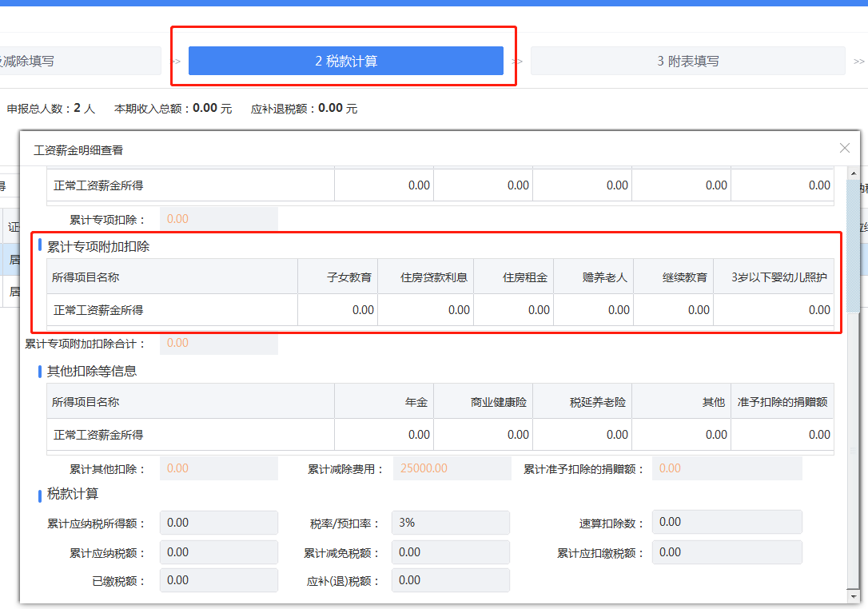Select the 税率/预扣率 field showing 3%
Image resolution: width=868 pixels, height=609 pixels.
point(449,523)
